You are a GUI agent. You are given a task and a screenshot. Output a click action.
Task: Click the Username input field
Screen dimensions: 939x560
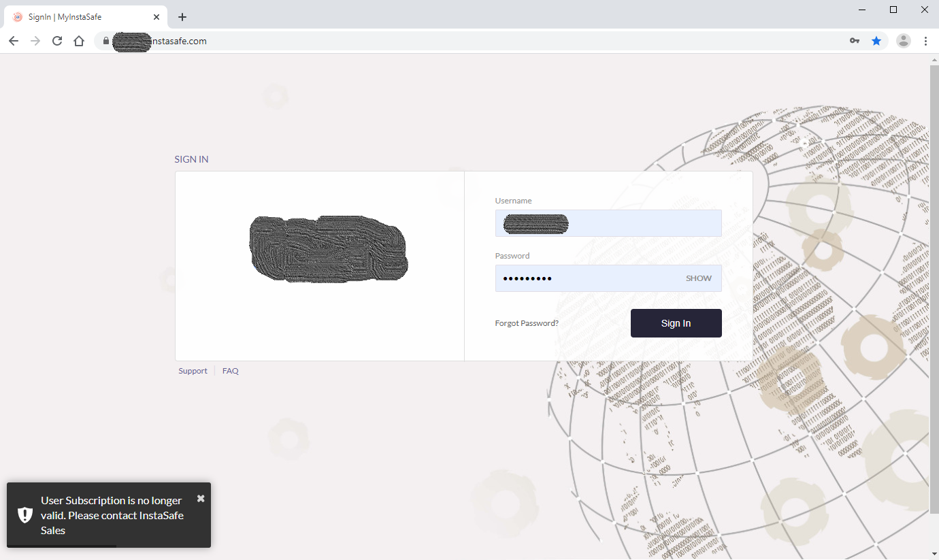coord(608,223)
